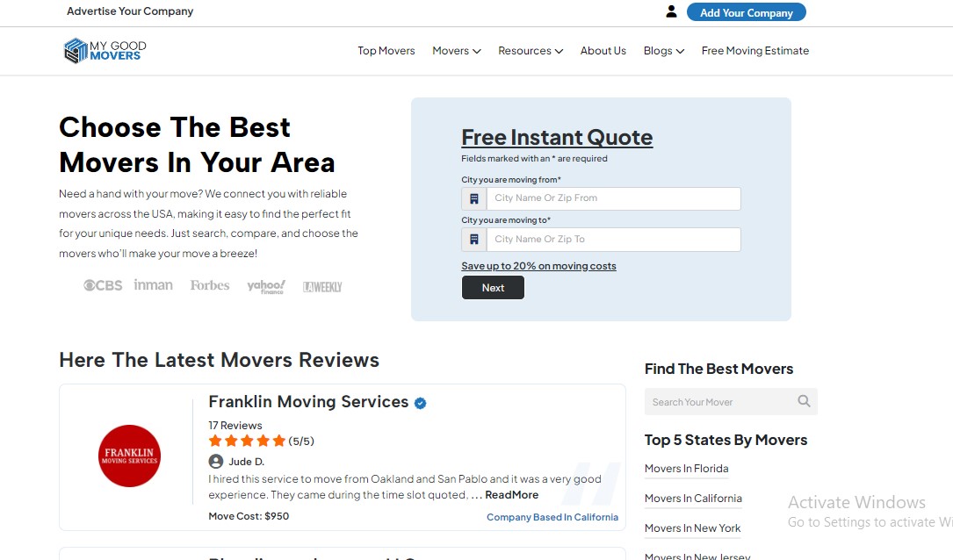Go to Top Movers page

click(x=386, y=51)
